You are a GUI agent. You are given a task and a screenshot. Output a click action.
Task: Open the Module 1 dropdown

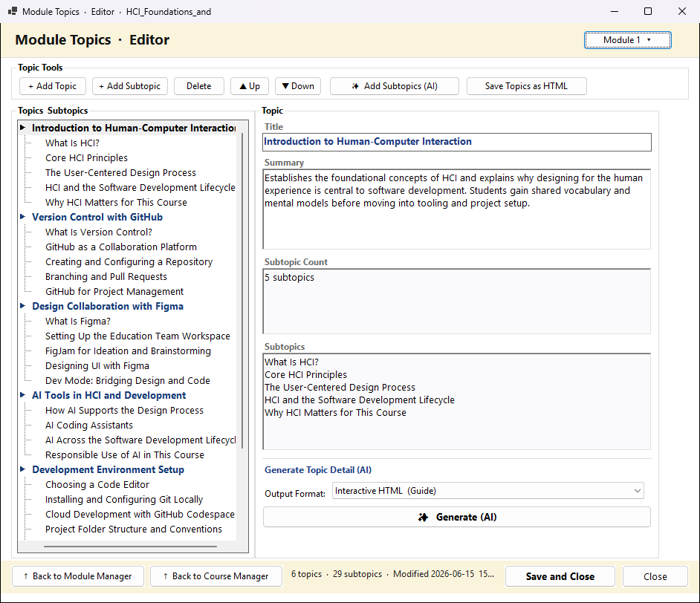point(627,40)
